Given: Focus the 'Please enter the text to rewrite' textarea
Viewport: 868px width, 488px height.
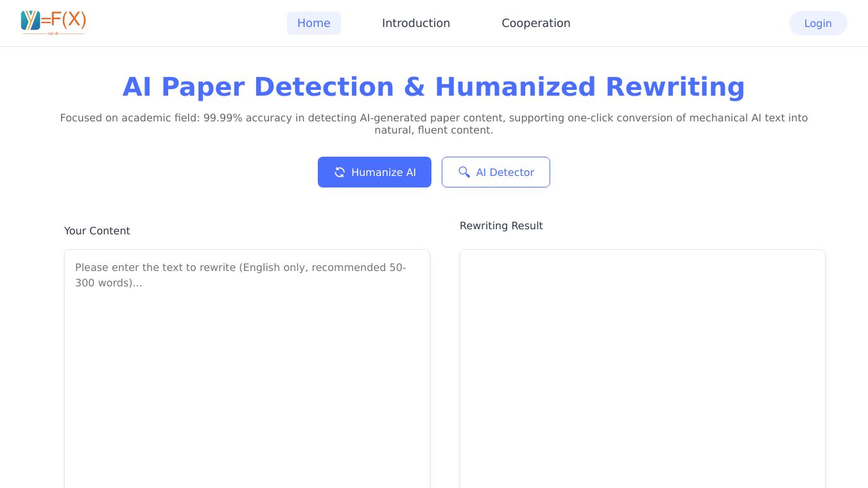Looking at the screenshot, I should (247, 369).
